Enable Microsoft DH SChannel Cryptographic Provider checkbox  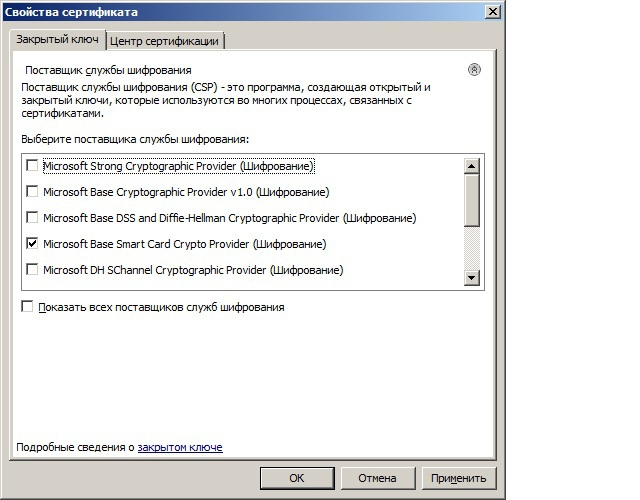[33, 270]
